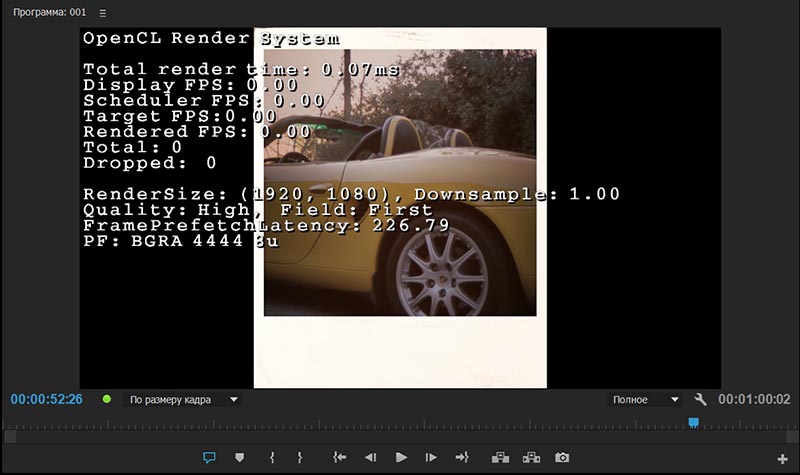Open the zoom level dropdown 'По размеру кадра'
800x475 pixels.
[x=183, y=399]
